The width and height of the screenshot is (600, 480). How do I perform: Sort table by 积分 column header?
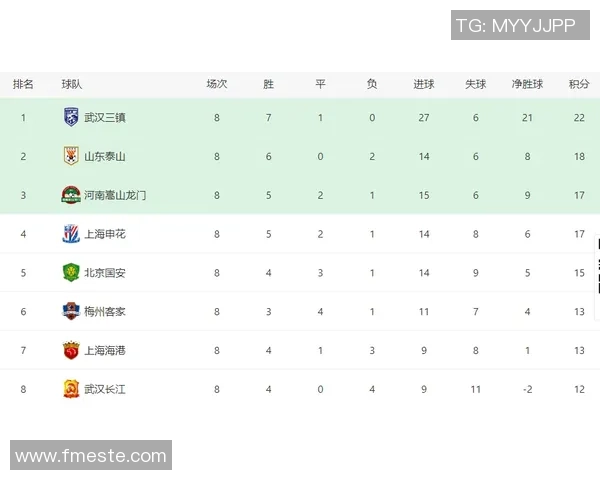[579, 84]
